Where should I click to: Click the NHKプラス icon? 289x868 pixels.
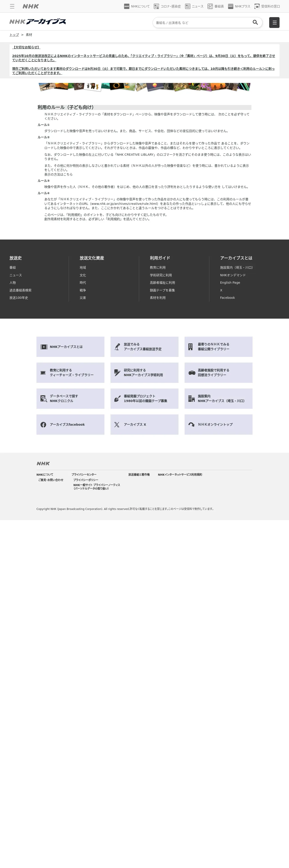click(231, 6)
